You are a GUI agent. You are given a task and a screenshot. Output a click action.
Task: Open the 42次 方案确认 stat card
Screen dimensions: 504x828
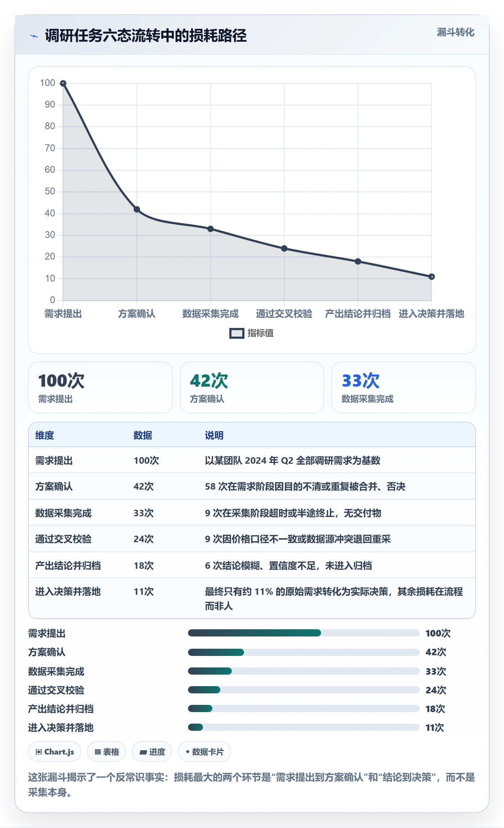pos(252,387)
